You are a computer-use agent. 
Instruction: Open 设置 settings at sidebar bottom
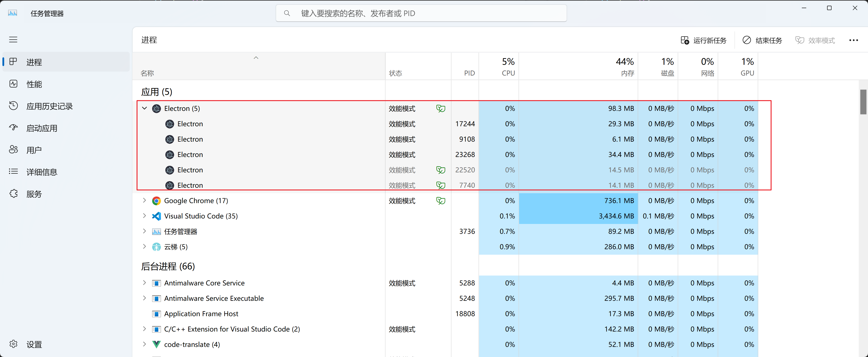click(66, 344)
